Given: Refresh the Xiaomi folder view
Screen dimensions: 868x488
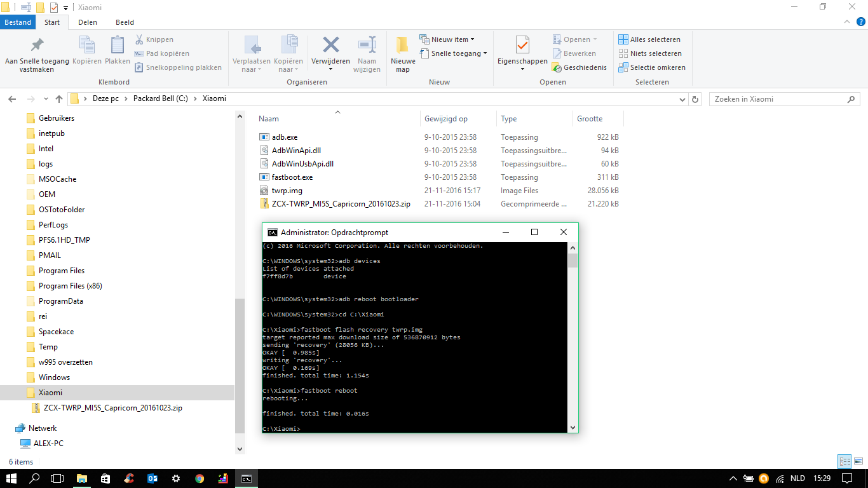Looking at the screenshot, I should (695, 99).
